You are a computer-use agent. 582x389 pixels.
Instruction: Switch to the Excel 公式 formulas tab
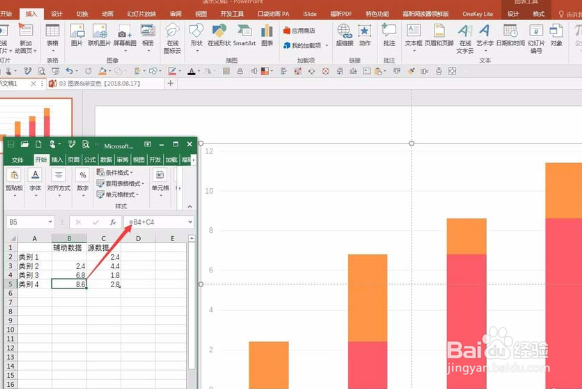90,160
